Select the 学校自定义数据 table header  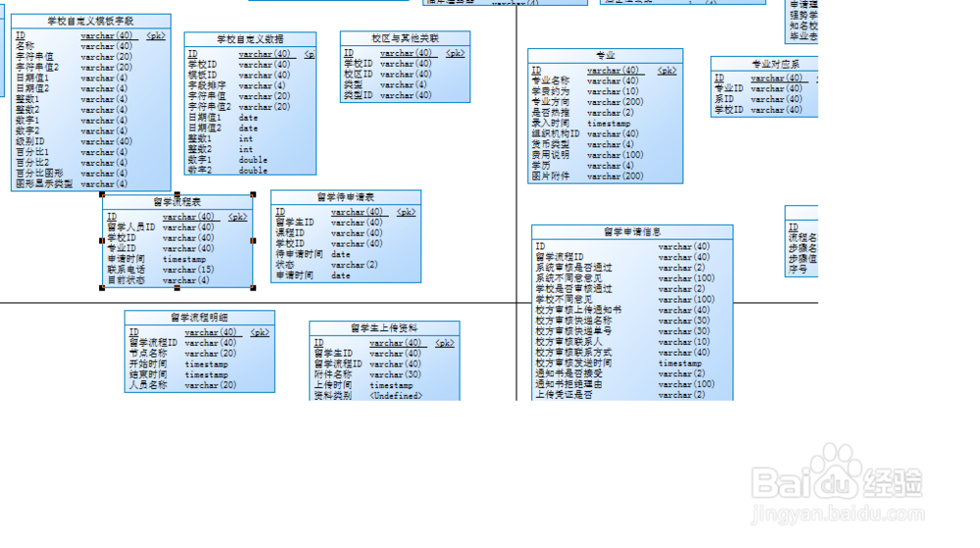coord(250,39)
